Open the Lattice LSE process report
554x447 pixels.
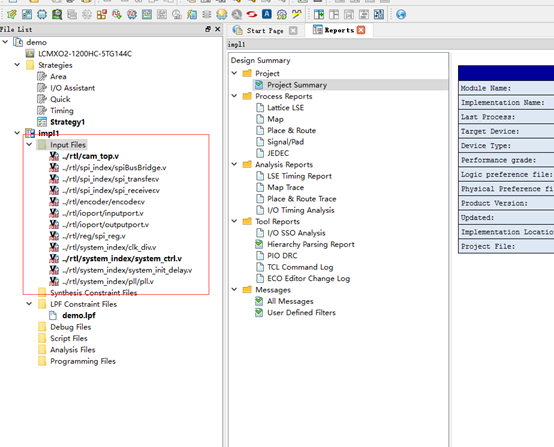point(285,108)
